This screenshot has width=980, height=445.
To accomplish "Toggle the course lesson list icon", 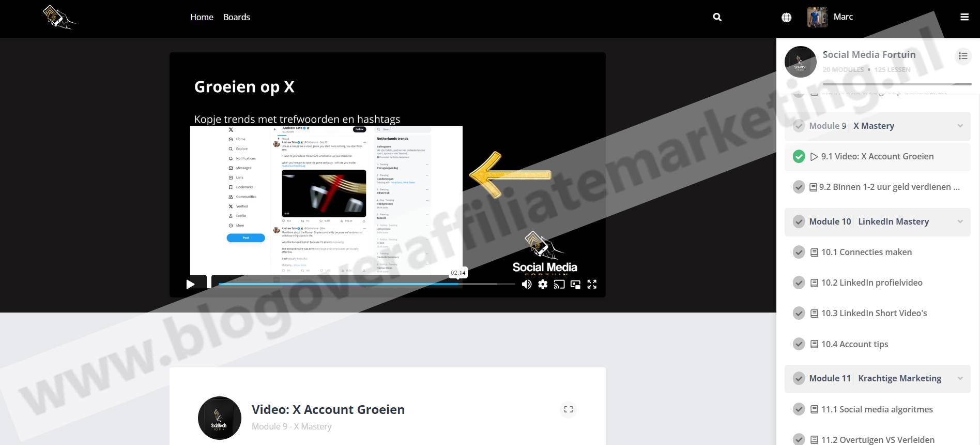I will 962,56.
